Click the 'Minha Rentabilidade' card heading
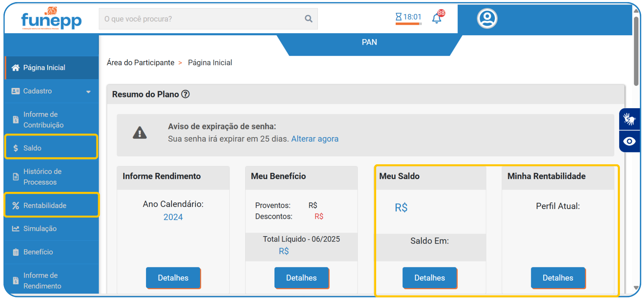This screenshot has height=299, width=644. tap(546, 176)
